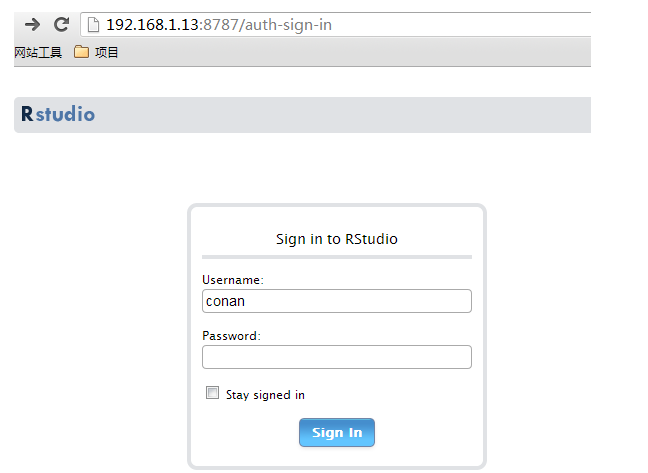Click the blue Sign In button
The image size is (648, 473).
[x=337, y=433]
